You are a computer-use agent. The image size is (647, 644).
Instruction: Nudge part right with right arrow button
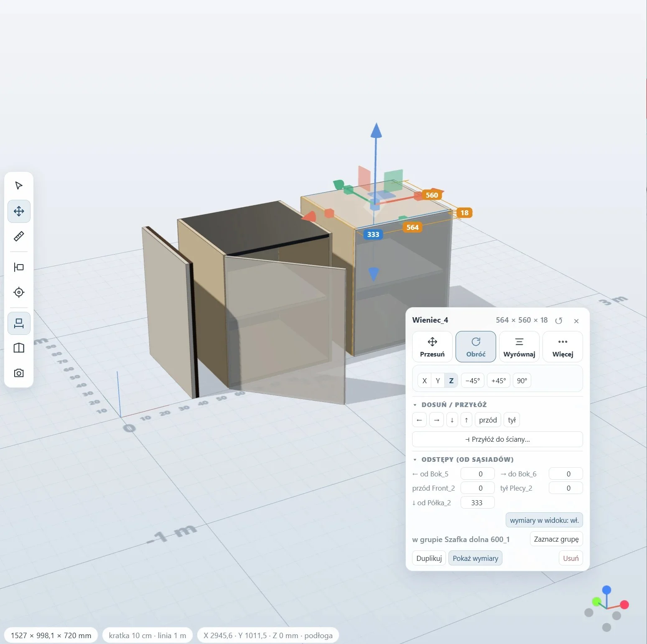437,420
